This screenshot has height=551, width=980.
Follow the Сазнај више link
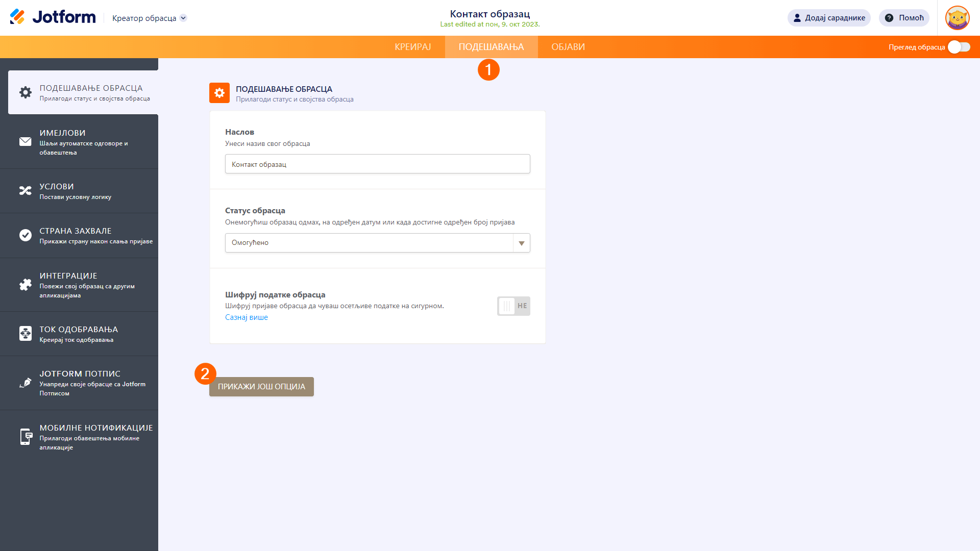[x=247, y=317]
